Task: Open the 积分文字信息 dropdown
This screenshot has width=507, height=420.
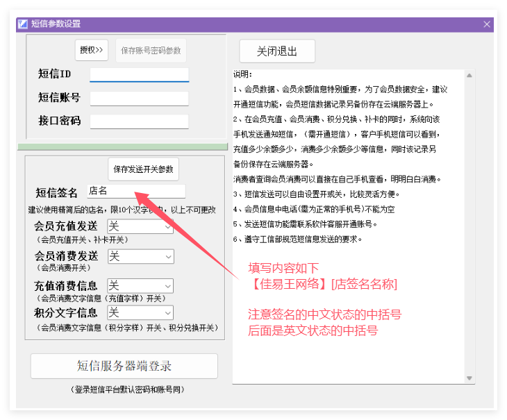Action: (x=140, y=312)
